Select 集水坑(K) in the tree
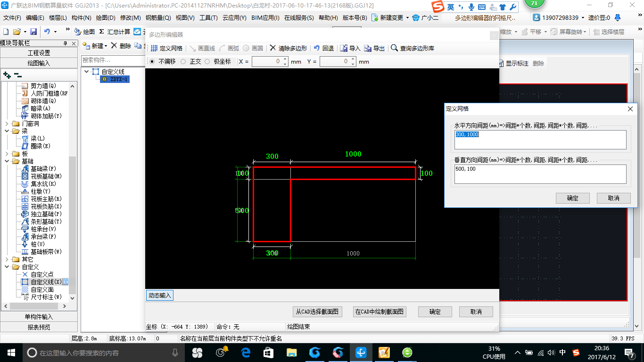 (x=39, y=184)
